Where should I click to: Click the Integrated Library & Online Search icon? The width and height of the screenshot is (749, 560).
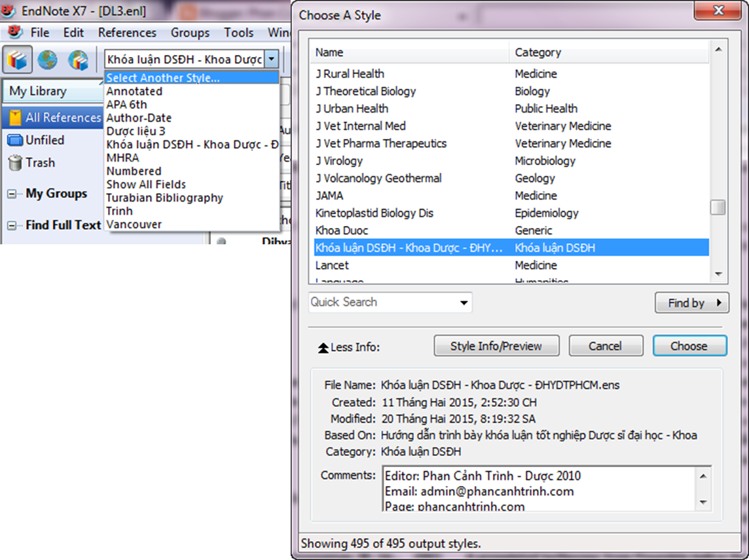(x=78, y=60)
